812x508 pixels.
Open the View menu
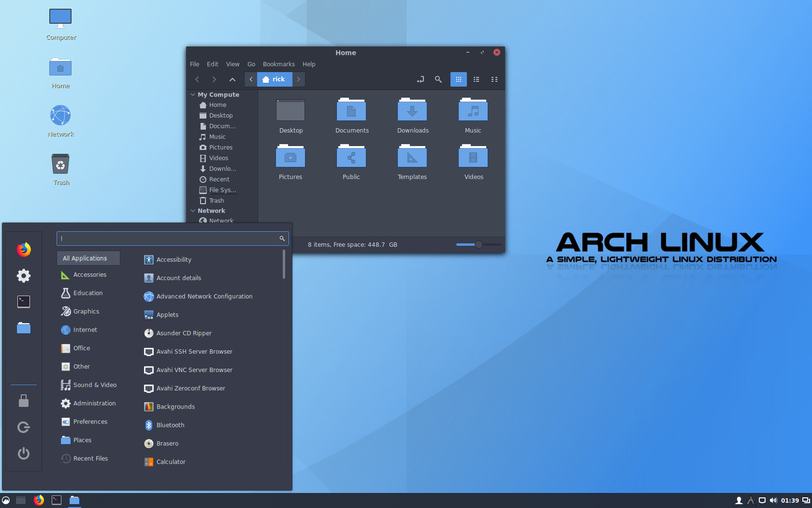tap(232, 64)
